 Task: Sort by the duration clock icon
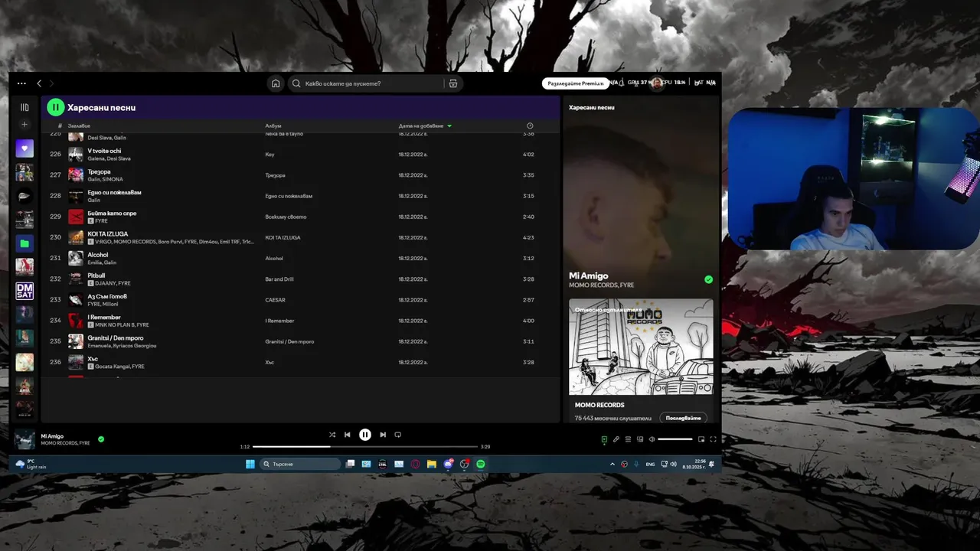(x=530, y=126)
